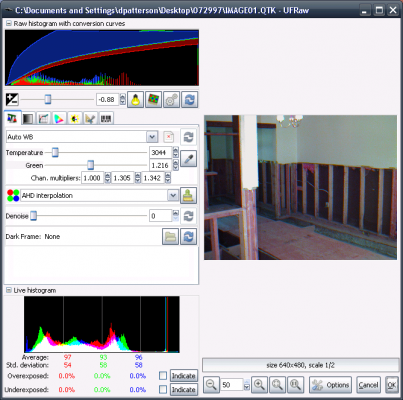
Task: Toggle the Overexposed indicator checkbox
Action: click(163, 376)
